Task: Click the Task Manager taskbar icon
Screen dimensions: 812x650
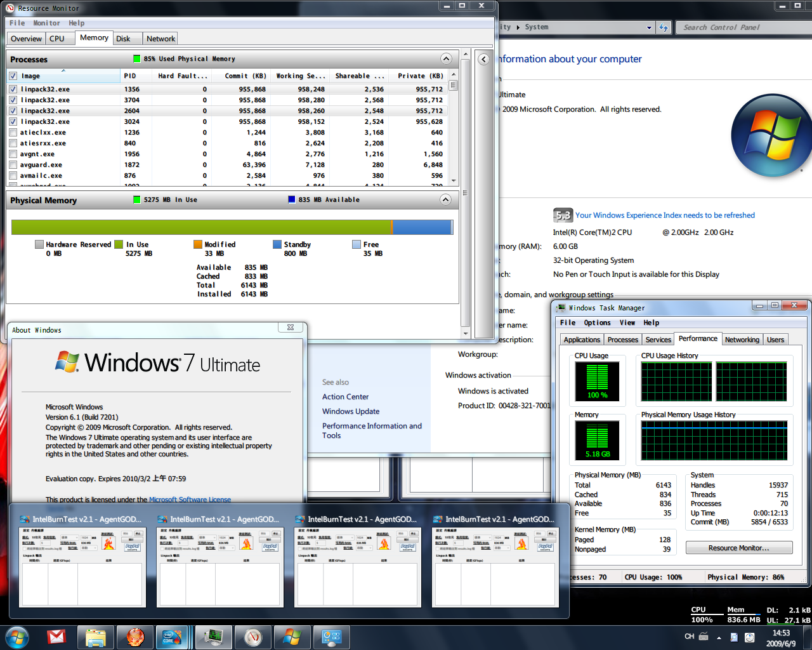Action: pos(214,636)
